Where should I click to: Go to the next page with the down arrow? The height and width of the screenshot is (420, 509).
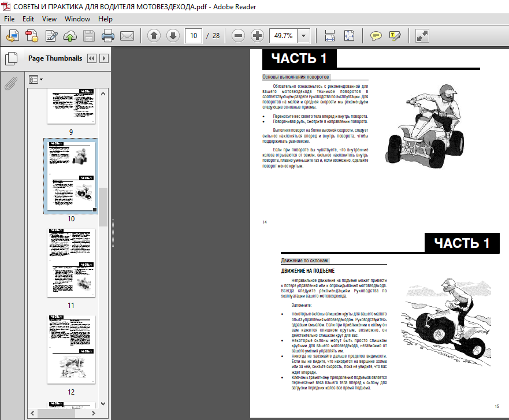click(x=173, y=36)
